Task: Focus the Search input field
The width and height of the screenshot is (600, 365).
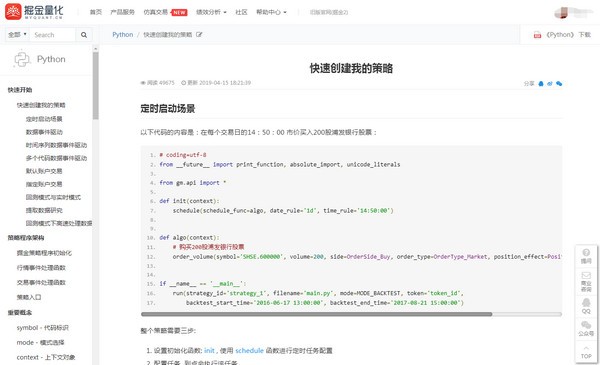Action: (x=53, y=35)
